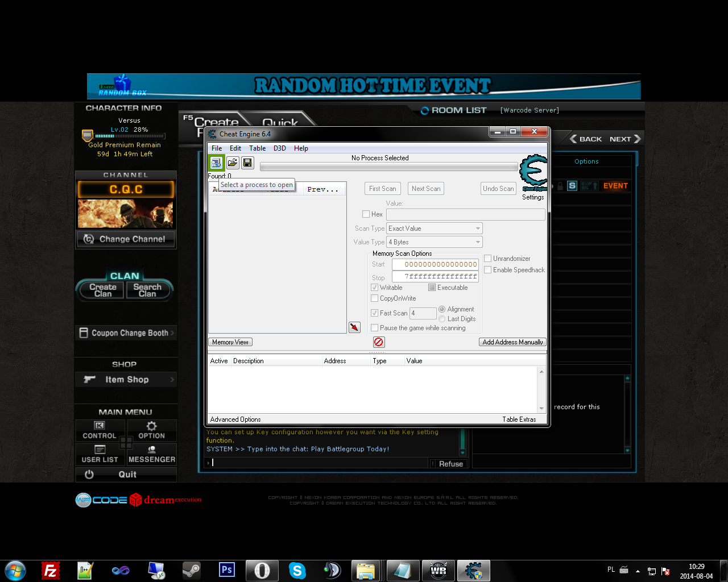Toggle the Hex checkbox
Image resolution: width=728 pixels, height=582 pixels.
[366, 214]
